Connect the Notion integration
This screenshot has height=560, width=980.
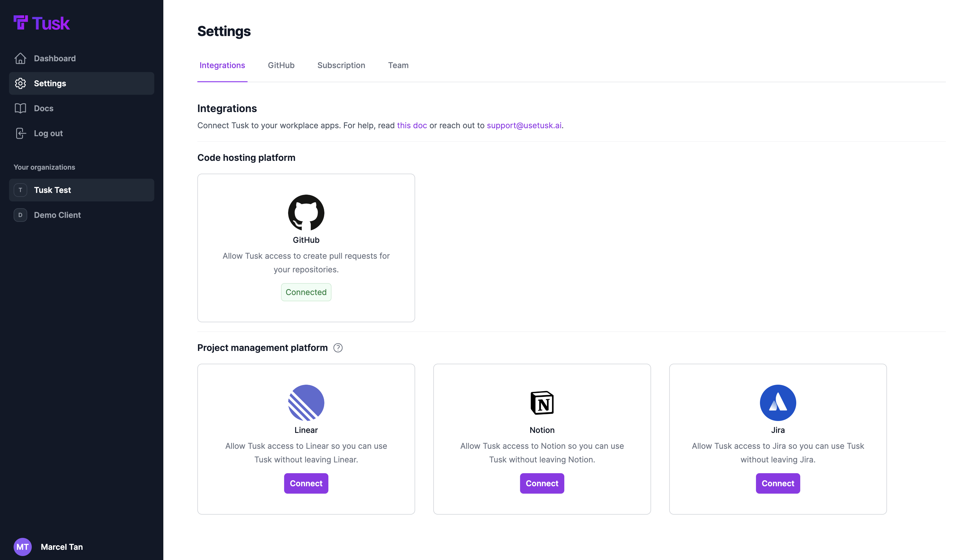542,483
